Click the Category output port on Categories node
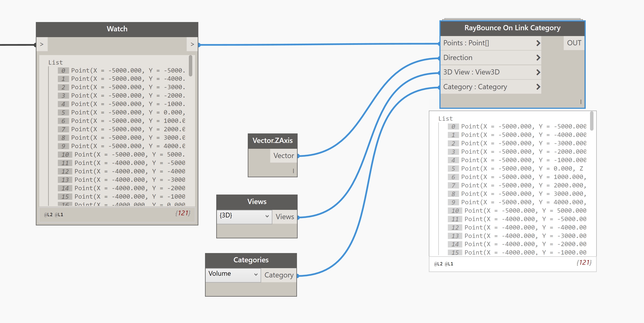The height and width of the screenshot is (323, 644). (x=278, y=275)
